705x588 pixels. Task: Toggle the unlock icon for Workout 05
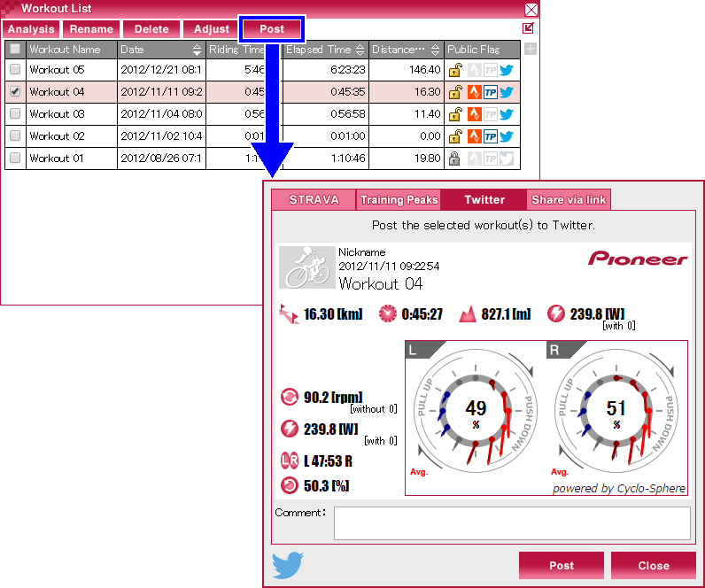(455, 70)
